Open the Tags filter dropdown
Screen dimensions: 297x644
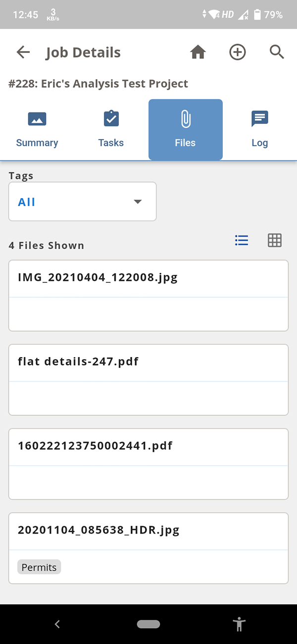[x=82, y=201]
